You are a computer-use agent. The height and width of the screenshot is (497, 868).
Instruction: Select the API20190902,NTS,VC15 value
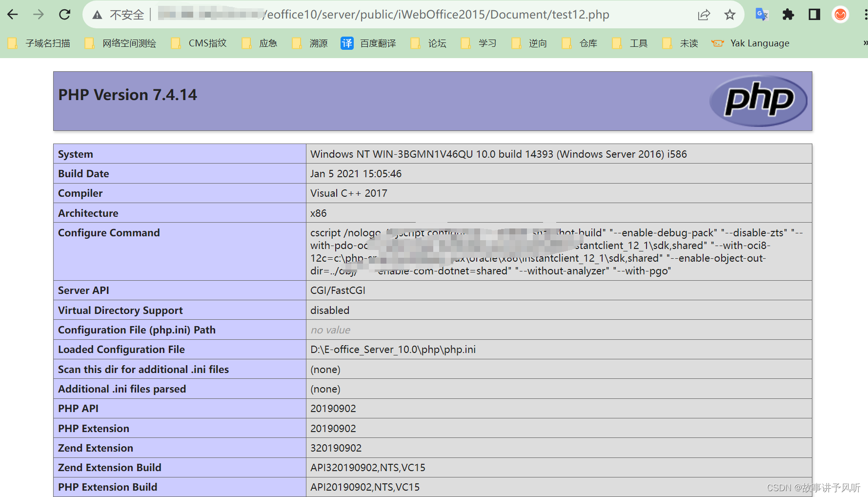click(x=365, y=487)
